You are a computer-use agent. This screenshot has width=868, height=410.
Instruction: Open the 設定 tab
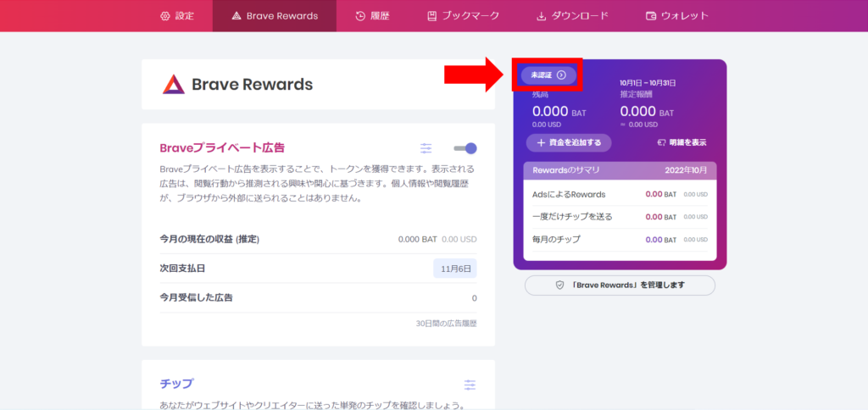(176, 15)
